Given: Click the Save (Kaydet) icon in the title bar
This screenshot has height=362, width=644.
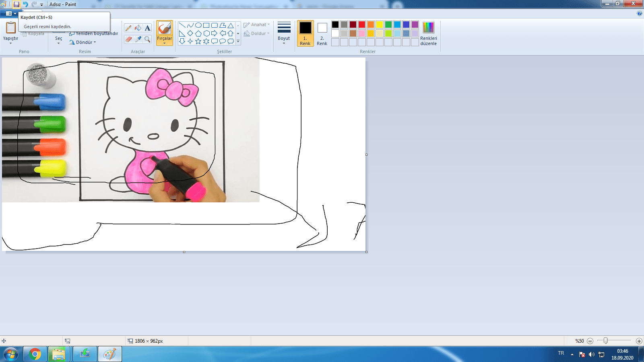Looking at the screenshot, I should [x=16, y=4].
